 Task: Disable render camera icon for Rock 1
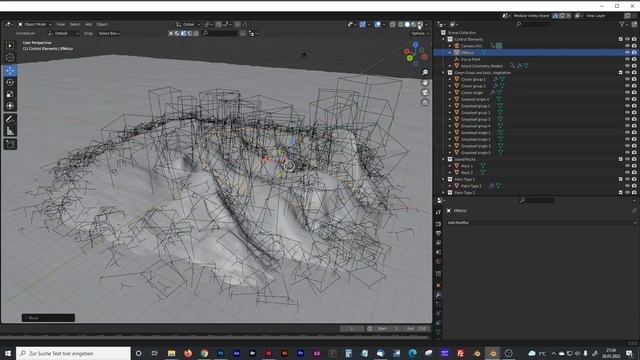[x=634, y=166]
